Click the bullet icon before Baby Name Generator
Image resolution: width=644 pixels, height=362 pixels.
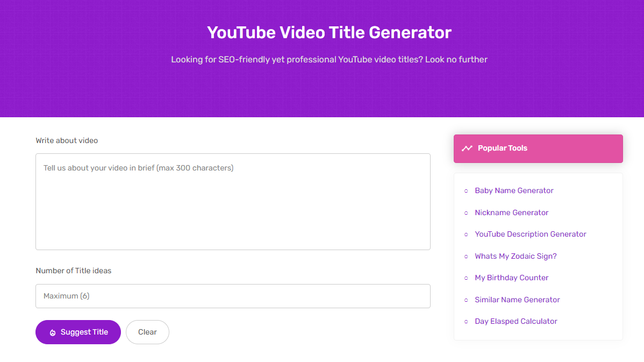pos(466,191)
